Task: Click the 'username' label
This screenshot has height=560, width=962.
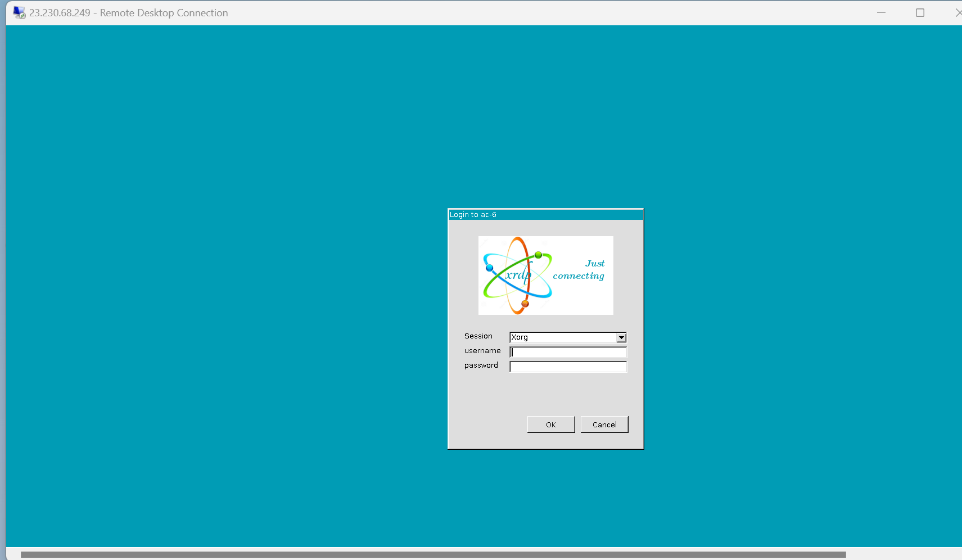Action: click(x=482, y=351)
